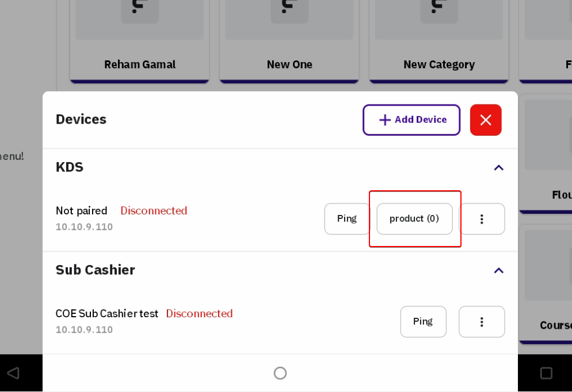This screenshot has height=392, width=572.
Task: Tap the Android home circle icon
Action: pos(280,373)
